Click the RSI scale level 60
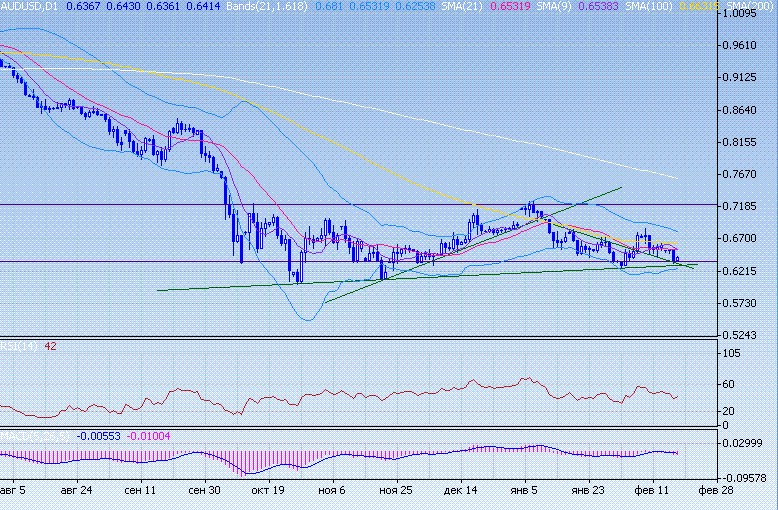778x510 pixels. [x=727, y=385]
